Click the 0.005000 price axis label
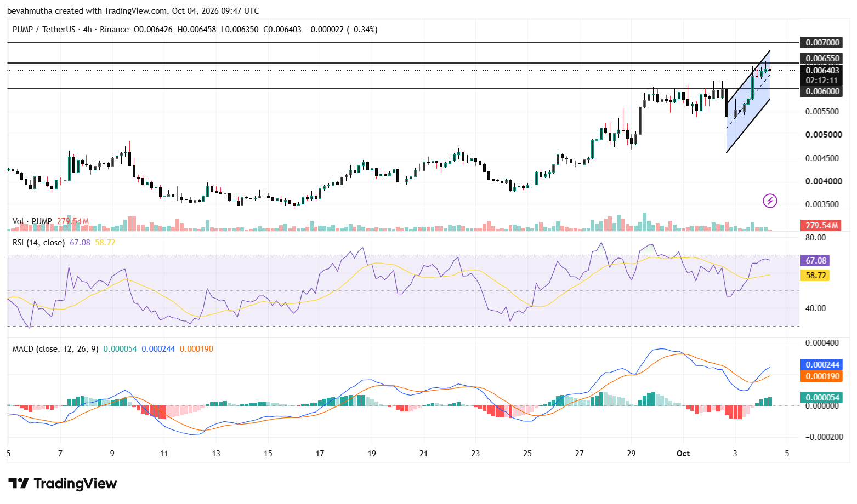This screenshot has width=857, height=504. point(822,135)
